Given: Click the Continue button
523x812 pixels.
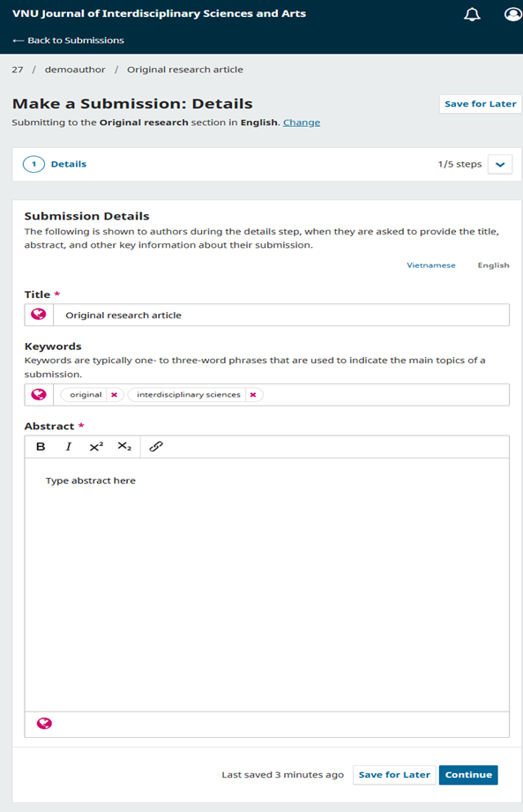Looking at the screenshot, I should 468,775.
